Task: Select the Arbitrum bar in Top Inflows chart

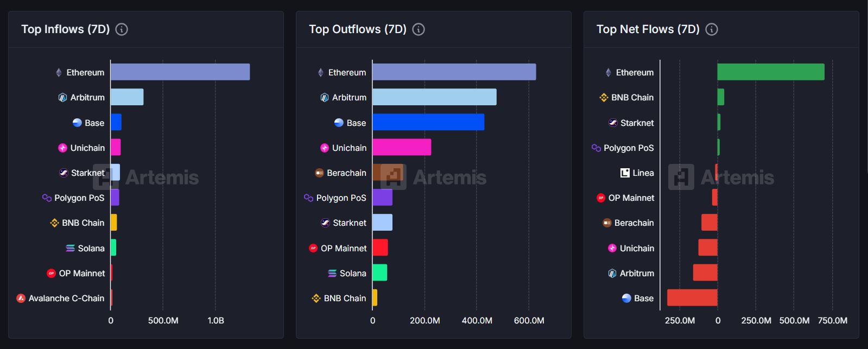Action: (x=127, y=97)
